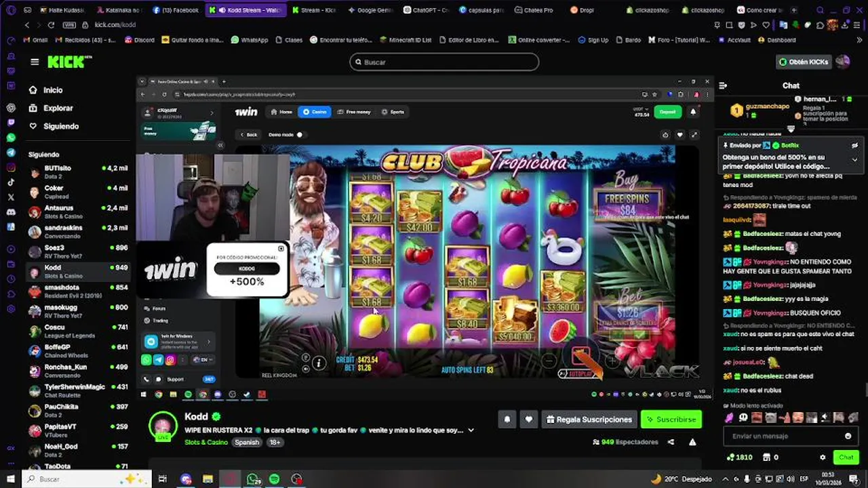Click the Slots & Casino category link

pyautogui.click(x=206, y=442)
